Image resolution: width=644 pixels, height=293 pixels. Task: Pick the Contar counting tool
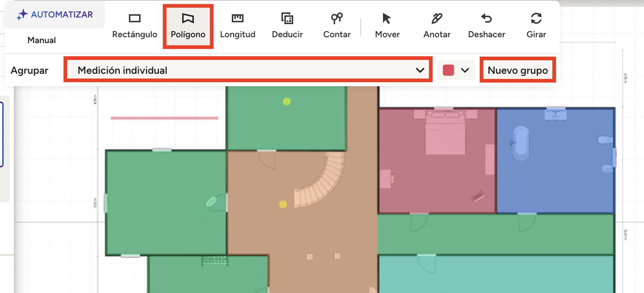pos(337,26)
